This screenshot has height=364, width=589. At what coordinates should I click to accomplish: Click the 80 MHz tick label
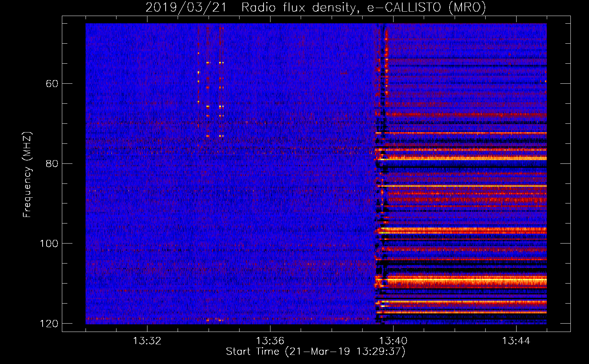(x=52, y=163)
